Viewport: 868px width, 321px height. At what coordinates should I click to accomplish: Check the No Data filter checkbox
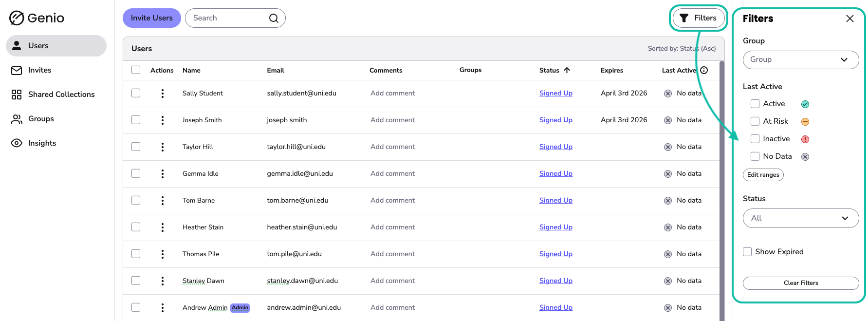(755, 156)
